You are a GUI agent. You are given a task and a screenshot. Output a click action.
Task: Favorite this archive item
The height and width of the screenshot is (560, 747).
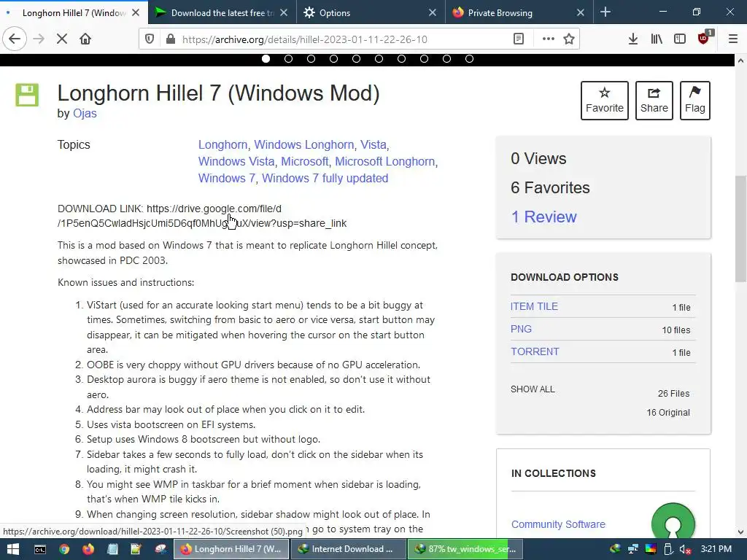tap(605, 101)
